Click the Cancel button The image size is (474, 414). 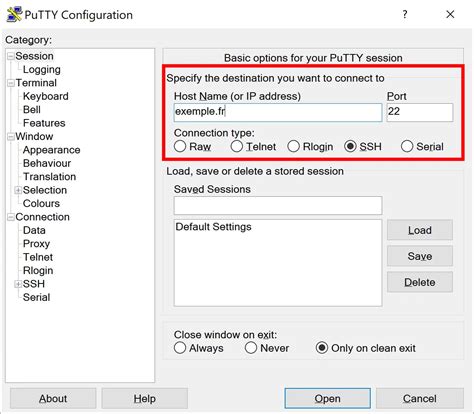coord(420,398)
